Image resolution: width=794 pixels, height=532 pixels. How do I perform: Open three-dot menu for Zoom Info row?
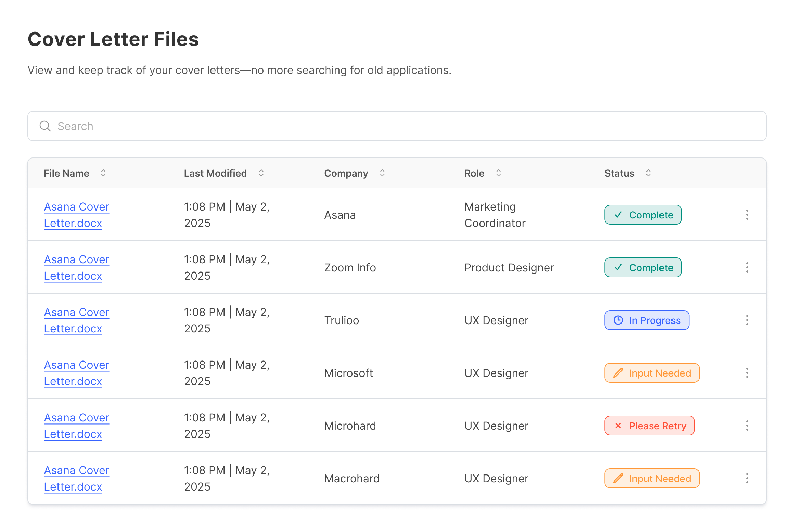pyautogui.click(x=747, y=267)
